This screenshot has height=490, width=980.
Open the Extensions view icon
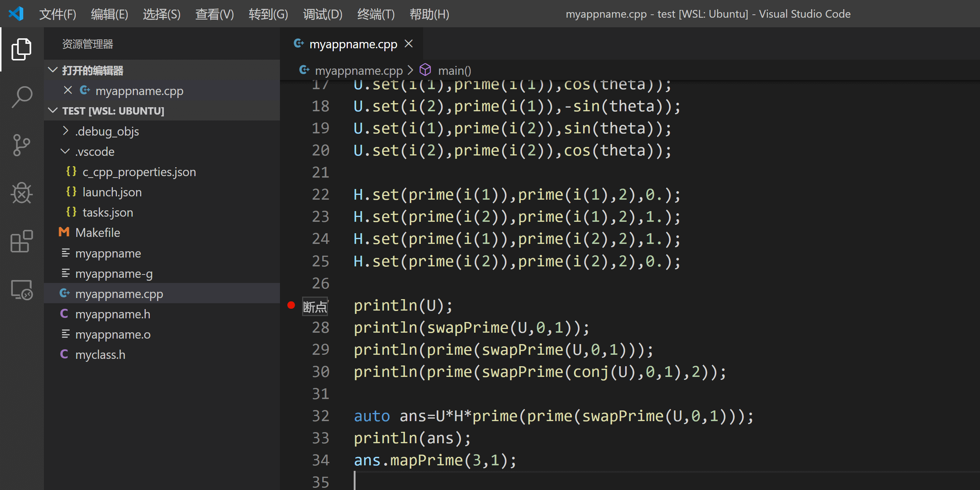pyautogui.click(x=21, y=241)
